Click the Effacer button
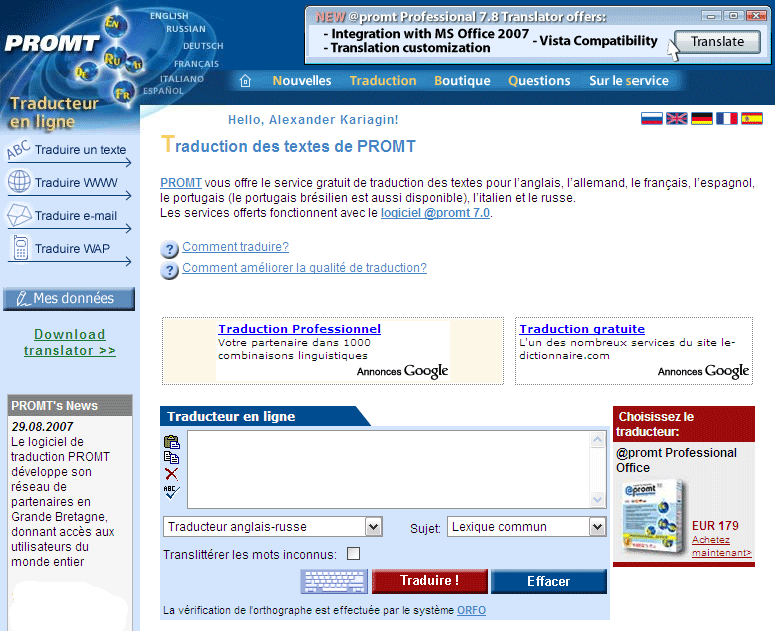Viewport: 775px width, 631px height. click(x=549, y=581)
